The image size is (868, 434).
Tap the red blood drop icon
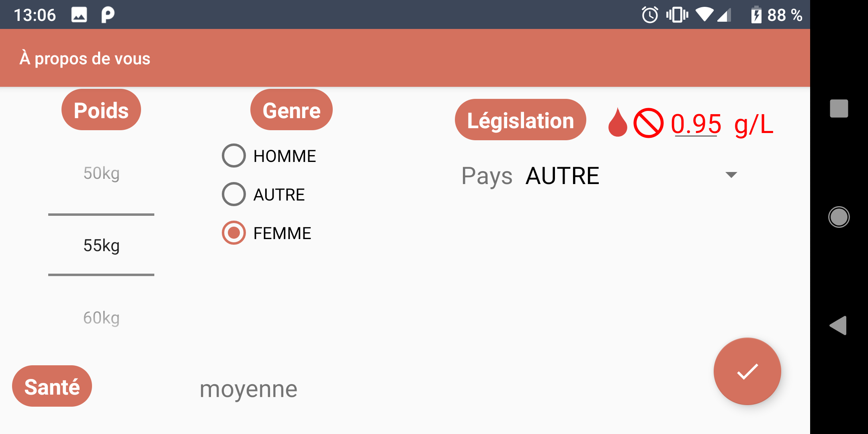[x=618, y=123]
